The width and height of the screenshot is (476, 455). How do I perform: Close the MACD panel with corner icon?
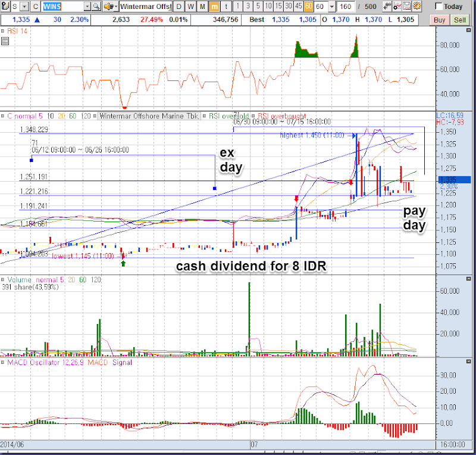468,361
